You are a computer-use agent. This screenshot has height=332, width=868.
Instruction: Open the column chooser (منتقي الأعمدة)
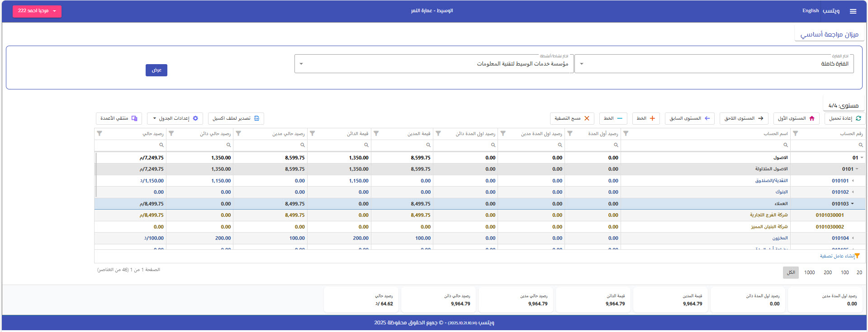tap(119, 118)
